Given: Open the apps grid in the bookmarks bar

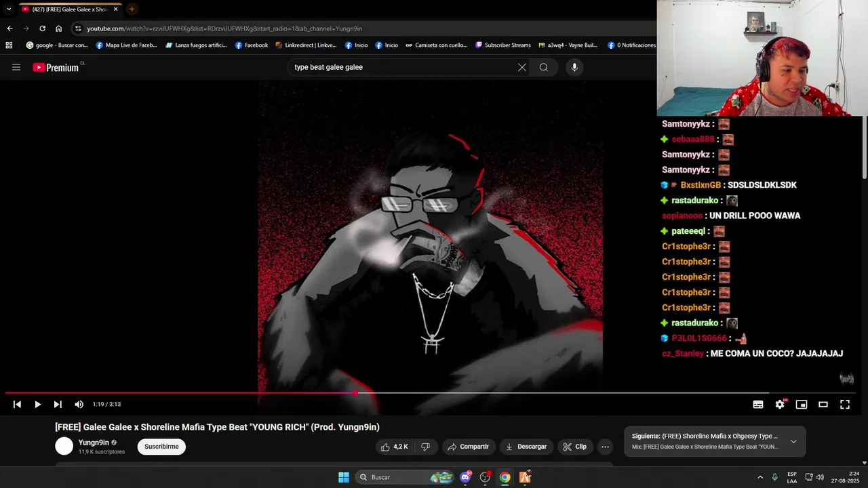Looking at the screenshot, I should (9, 45).
